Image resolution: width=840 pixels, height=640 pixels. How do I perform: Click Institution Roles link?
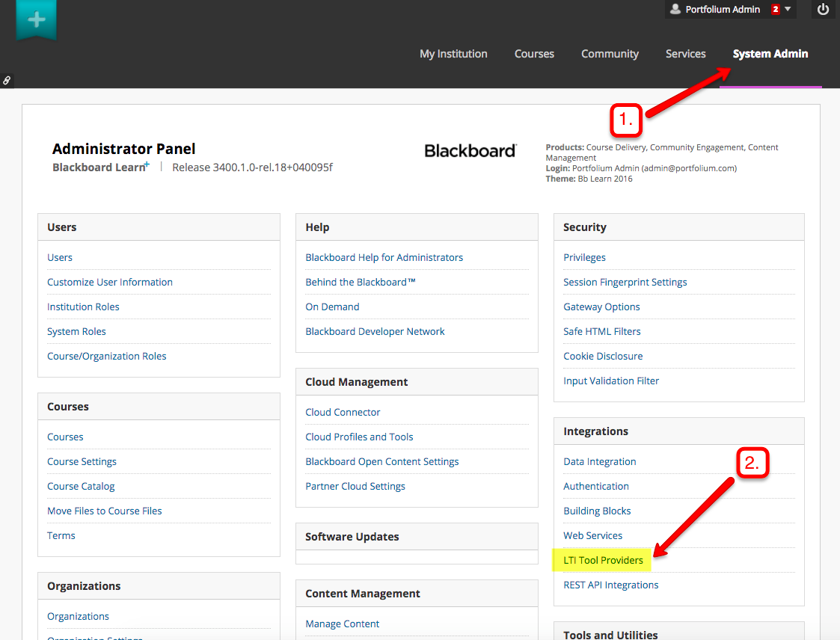tap(83, 307)
